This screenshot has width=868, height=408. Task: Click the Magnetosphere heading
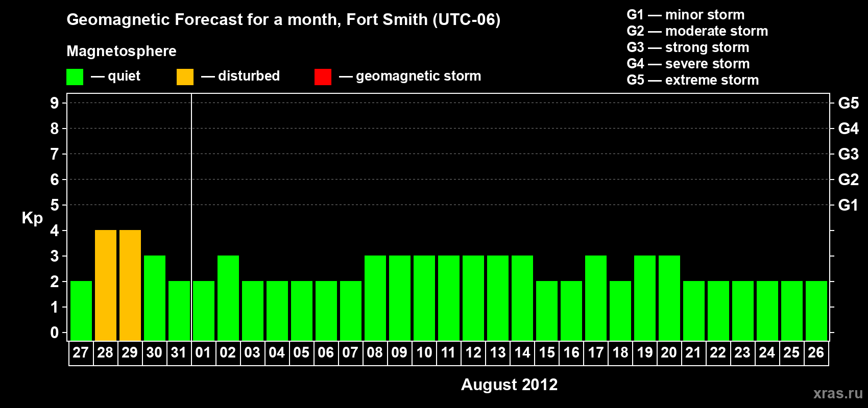[x=122, y=51]
